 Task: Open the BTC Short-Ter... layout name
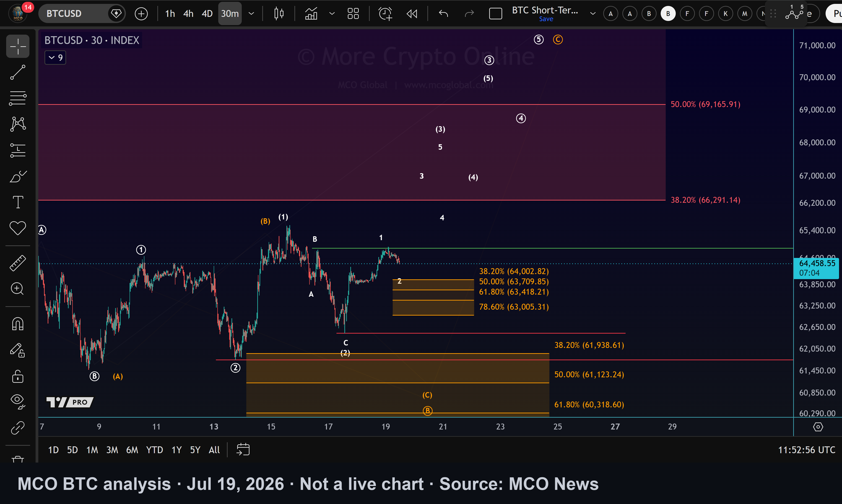click(x=545, y=10)
